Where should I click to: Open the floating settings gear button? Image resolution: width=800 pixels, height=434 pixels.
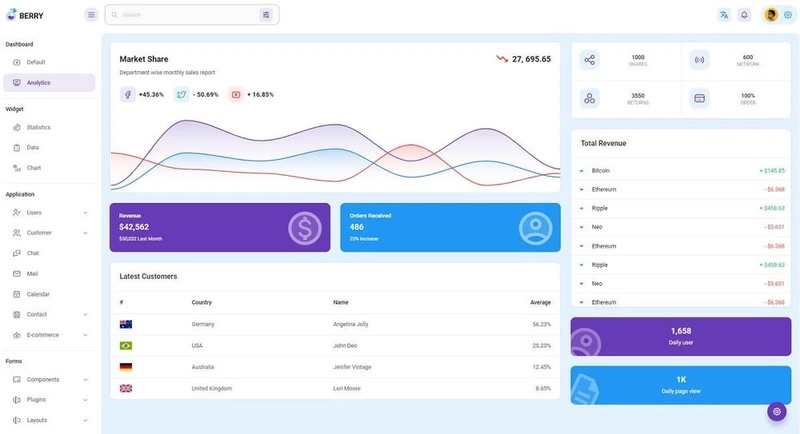[x=777, y=412]
